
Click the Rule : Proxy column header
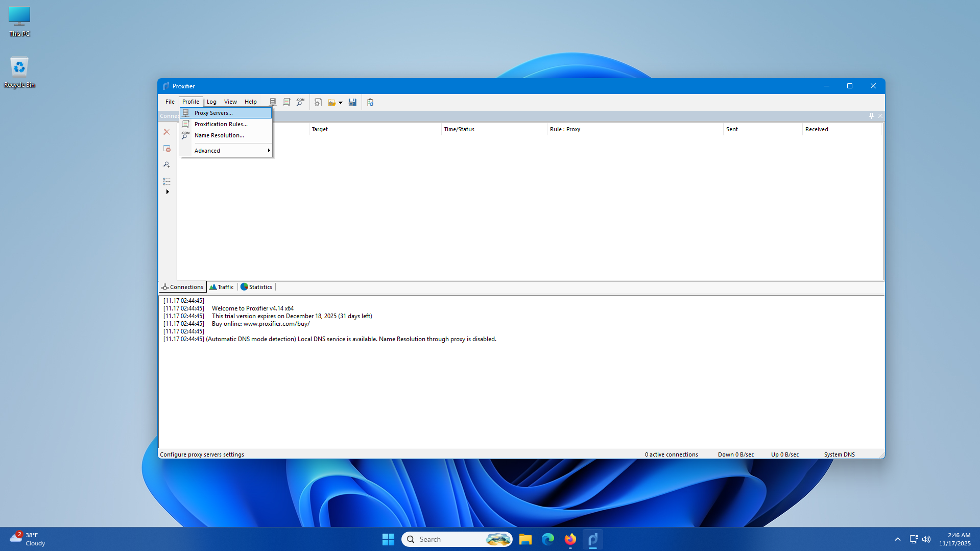pos(635,129)
